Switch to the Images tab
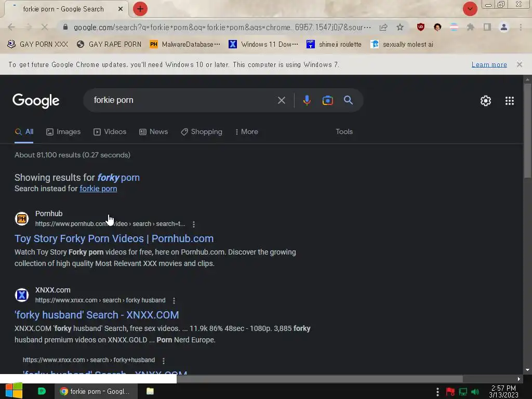532x399 pixels. click(63, 132)
